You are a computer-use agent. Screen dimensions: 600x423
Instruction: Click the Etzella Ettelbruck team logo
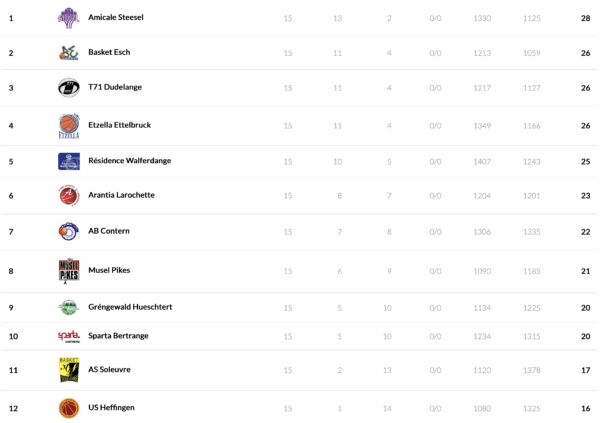pyautogui.click(x=68, y=126)
